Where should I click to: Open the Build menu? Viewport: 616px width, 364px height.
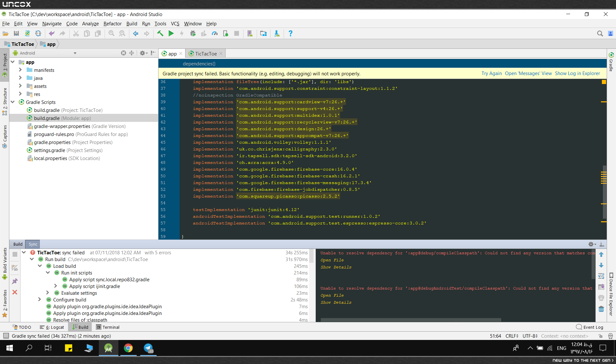click(132, 24)
